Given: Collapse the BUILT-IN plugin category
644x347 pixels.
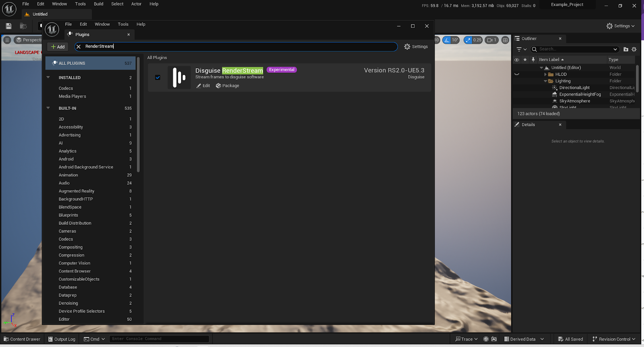Looking at the screenshot, I should pos(48,108).
